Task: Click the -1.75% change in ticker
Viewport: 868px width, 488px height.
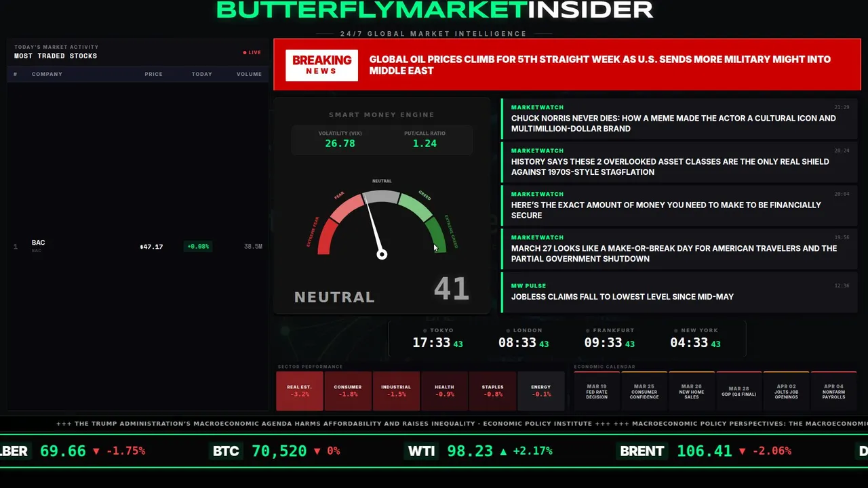Action: pos(125,451)
